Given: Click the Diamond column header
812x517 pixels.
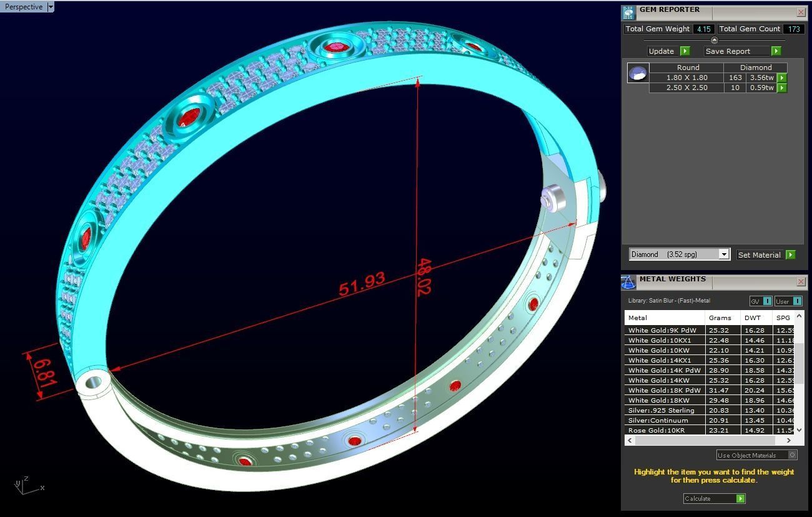Looking at the screenshot, I should click(756, 68).
